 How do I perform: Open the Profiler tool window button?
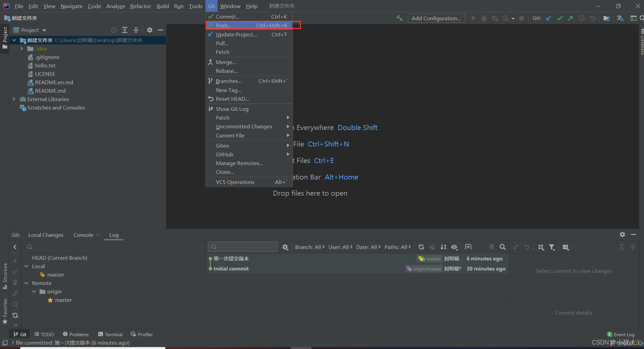coord(142,335)
